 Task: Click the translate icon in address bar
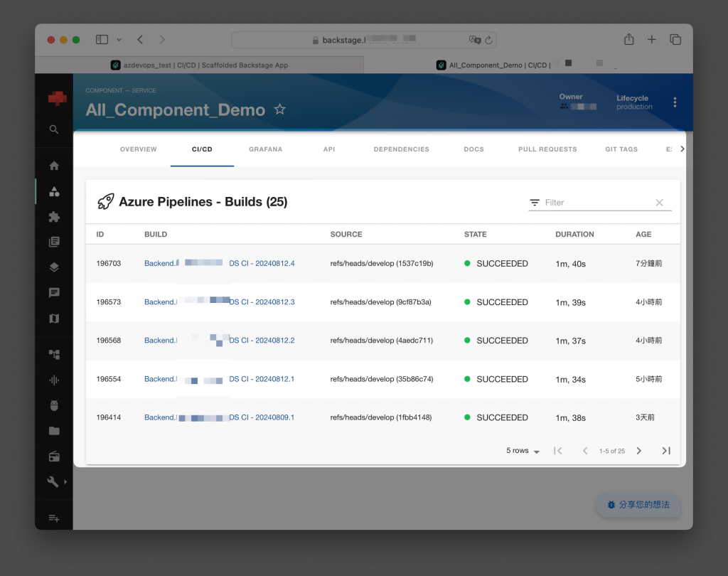[474, 40]
